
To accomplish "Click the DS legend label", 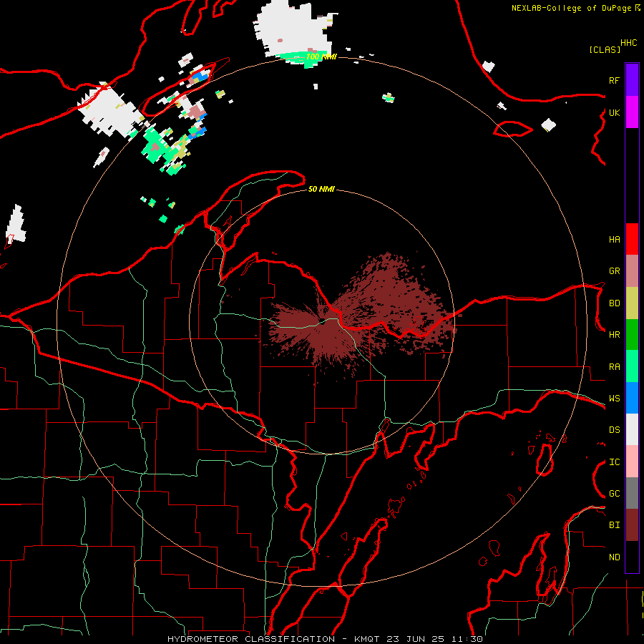I will (x=614, y=430).
